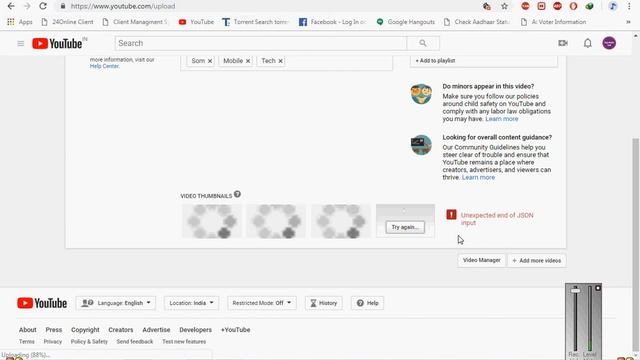Open the Creators footer link
The height and width of the screenshot is (360, 640).
[x=121, y=330]
